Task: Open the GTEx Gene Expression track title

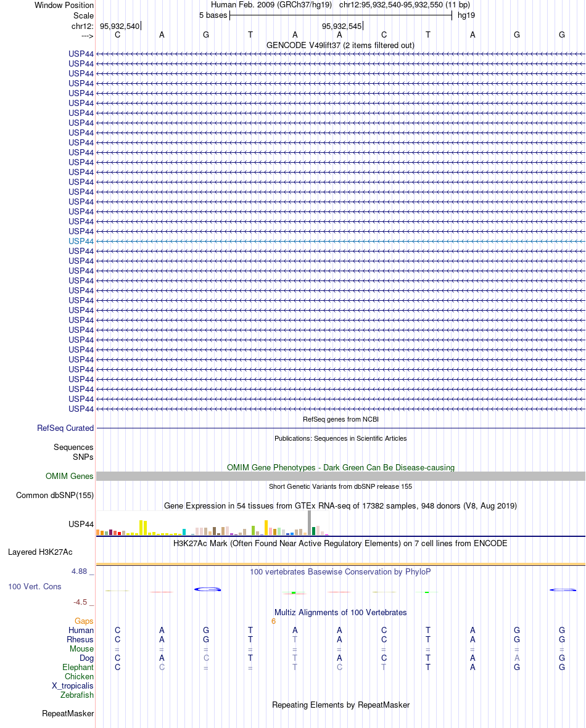Action: tap(340, 505)
